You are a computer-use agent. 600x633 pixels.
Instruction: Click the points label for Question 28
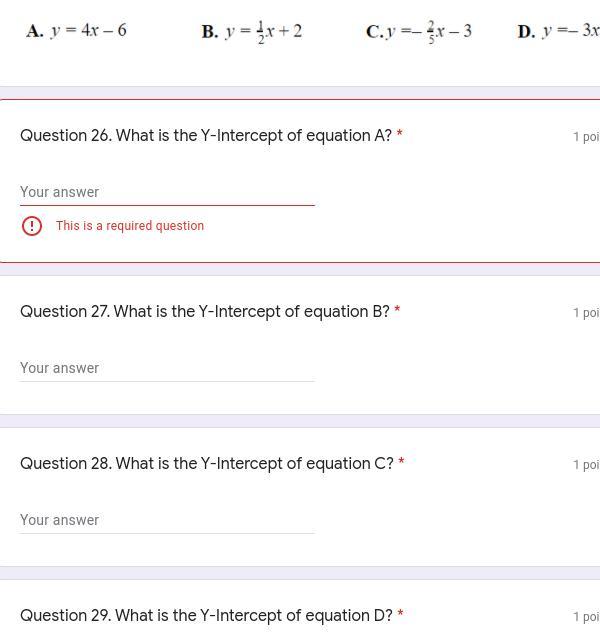pyautogui.click(x=586, y=465)
